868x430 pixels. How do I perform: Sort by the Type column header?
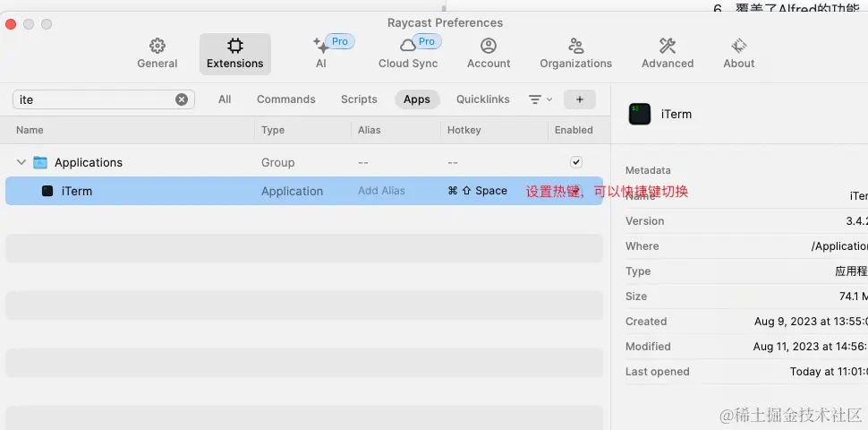point(273,130)
